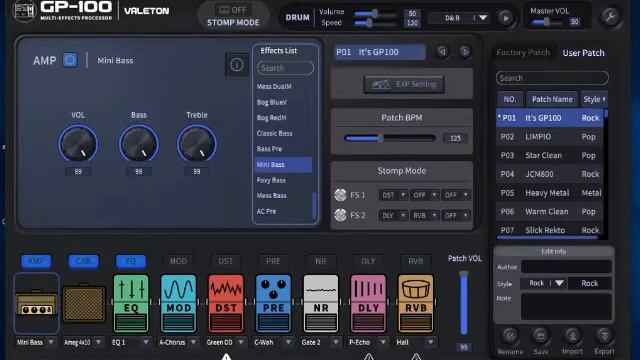
Task: Open the Edit Info Style Rock dropdown
Action: point(544,283)
